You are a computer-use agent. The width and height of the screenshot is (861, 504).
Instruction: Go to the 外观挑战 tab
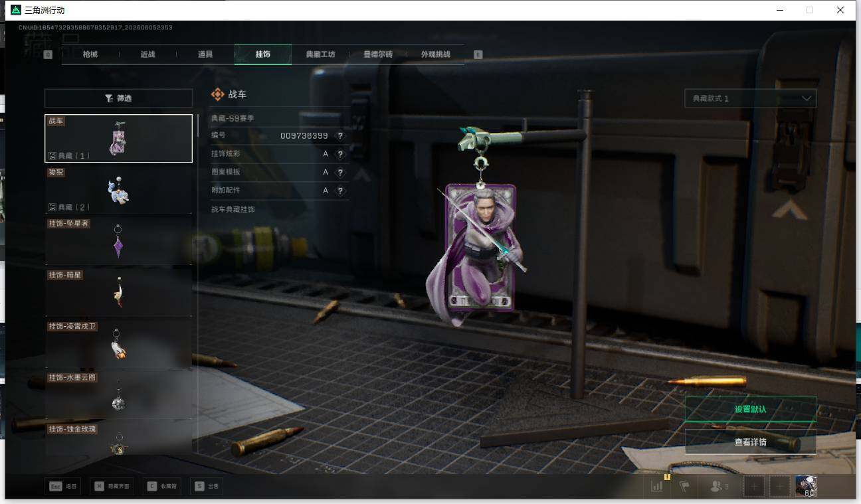click(x=435, y=54)
